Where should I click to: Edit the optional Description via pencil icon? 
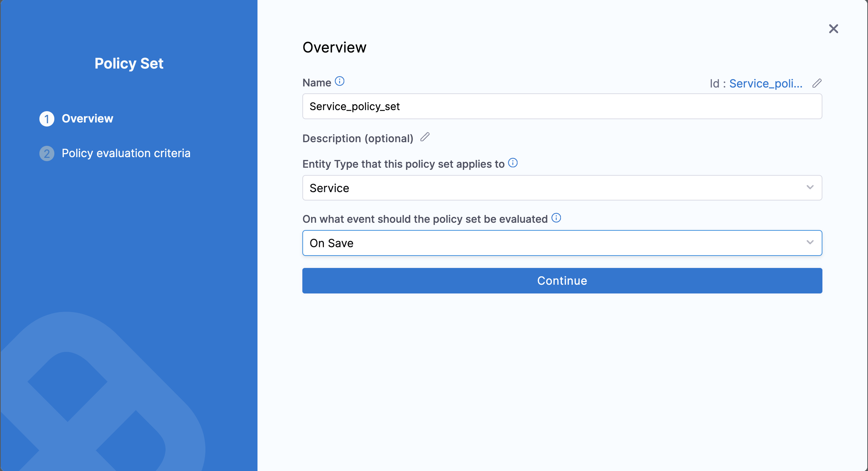pyautogui.click(x=425, y=137)
